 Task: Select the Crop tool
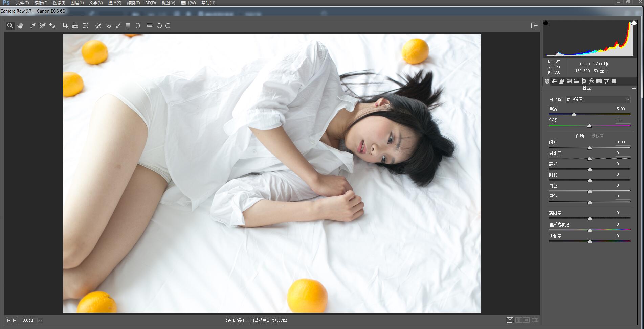64,25
